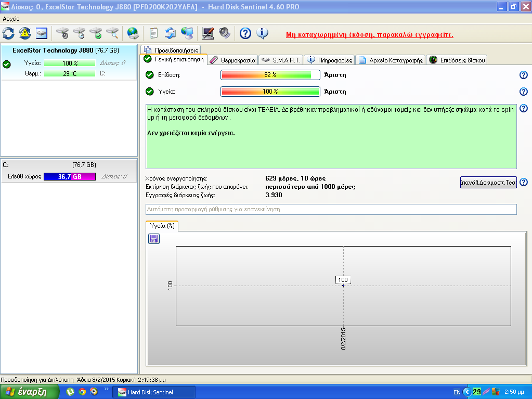Open the Θερμοκρασία tab
Screen dimensions: 532x399
[233, 60]
